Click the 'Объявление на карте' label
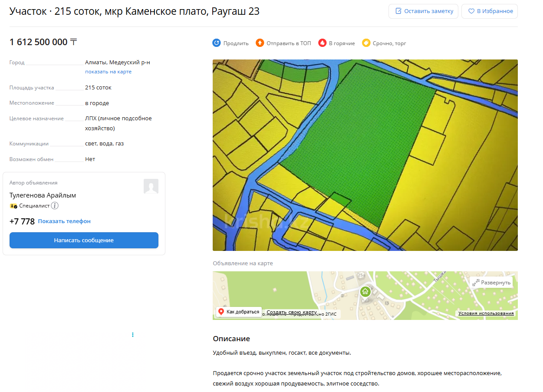This screenshot has height=392, width=543. (243, 264)
